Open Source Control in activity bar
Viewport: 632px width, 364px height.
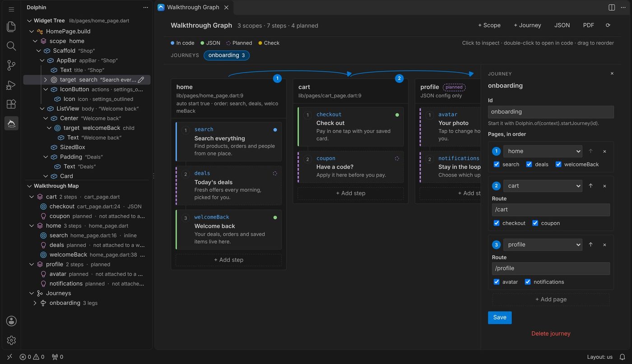(x=11, y=65)
